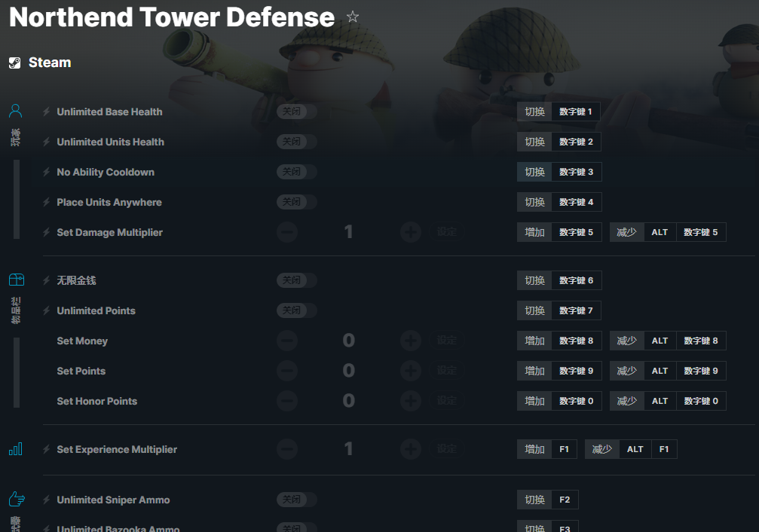Select the weapons hand category icon
Screen dimensions: 759x532
(17, 499)
